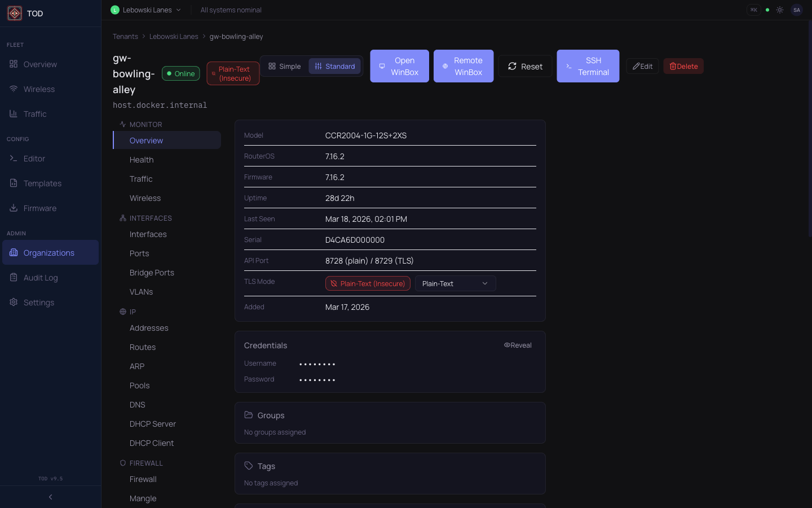Click the command palette shortcut icon
Screen dimensions: 812x508
[753, 10]
